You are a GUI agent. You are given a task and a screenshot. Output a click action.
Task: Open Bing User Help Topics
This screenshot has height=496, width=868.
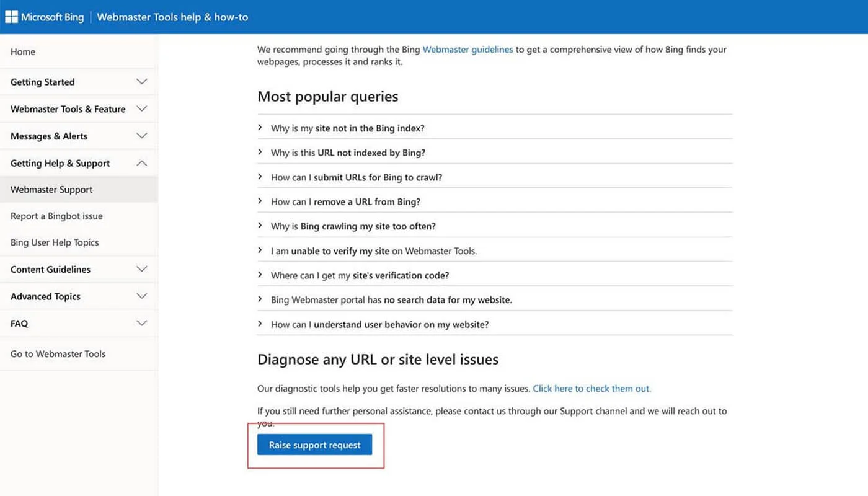pyautogui.click(x=55, y=242)
